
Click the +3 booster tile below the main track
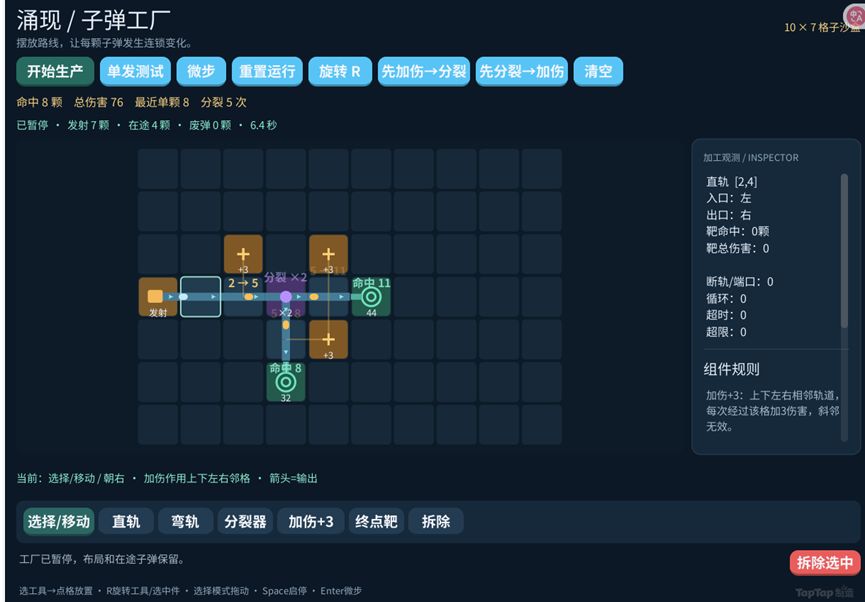coord(328,340)
